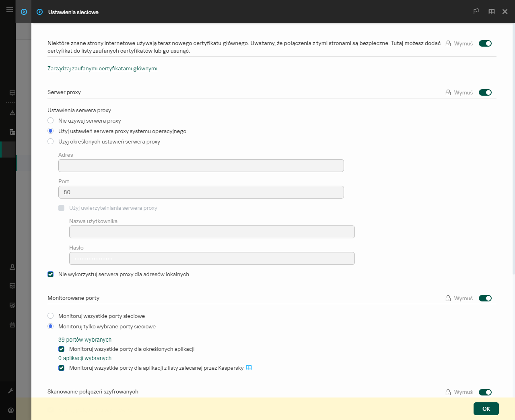Uncheck Nie wykorzystuj serwera proxy dla adresów lokalnych
515x420 pixels.
(x=50, y=274)
